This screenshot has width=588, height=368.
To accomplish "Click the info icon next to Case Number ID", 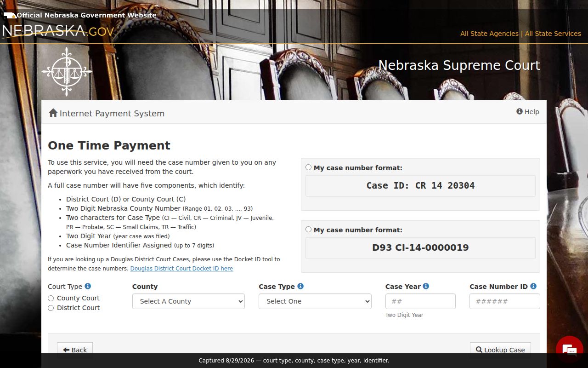I will click(x=533, y=286).
